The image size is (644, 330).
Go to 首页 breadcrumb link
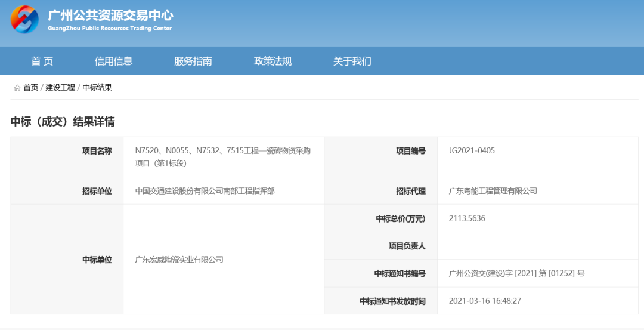(x=31, y=88)
